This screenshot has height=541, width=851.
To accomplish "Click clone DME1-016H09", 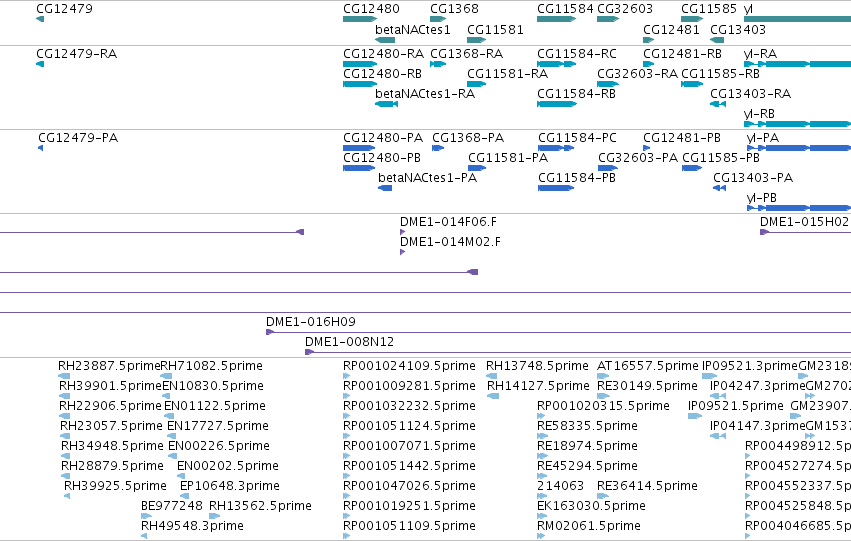I will (310, 322).
